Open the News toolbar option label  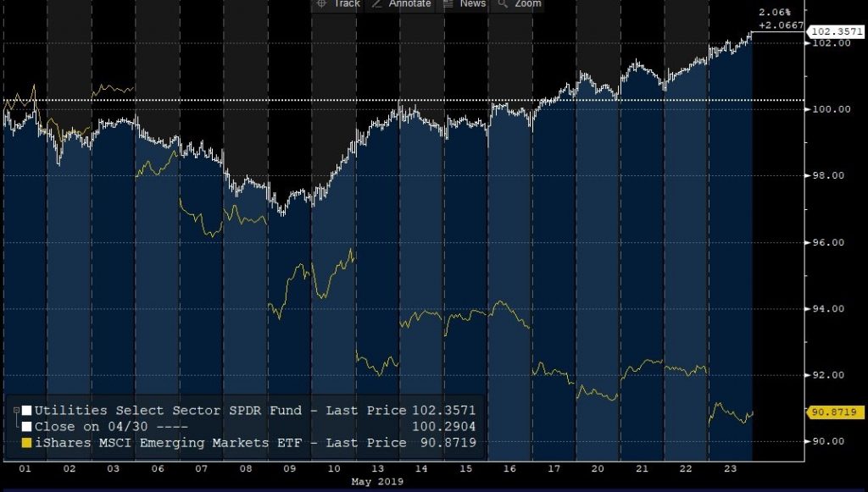pos(473,3)
